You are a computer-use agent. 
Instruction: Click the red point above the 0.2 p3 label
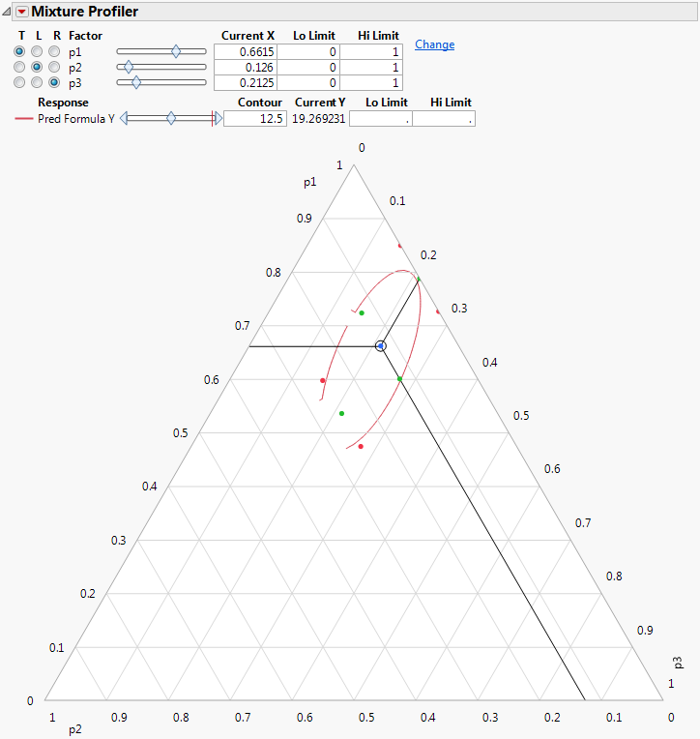coord(400,246)
